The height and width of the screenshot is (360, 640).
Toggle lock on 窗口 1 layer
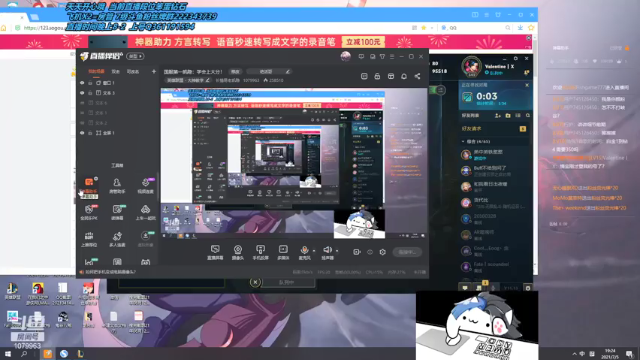point(90,83)
